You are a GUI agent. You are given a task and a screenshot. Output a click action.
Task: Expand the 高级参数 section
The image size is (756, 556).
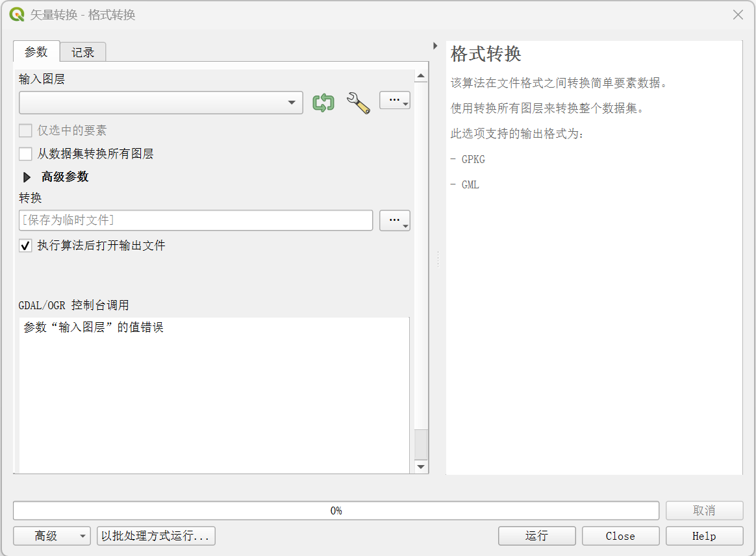27,177
